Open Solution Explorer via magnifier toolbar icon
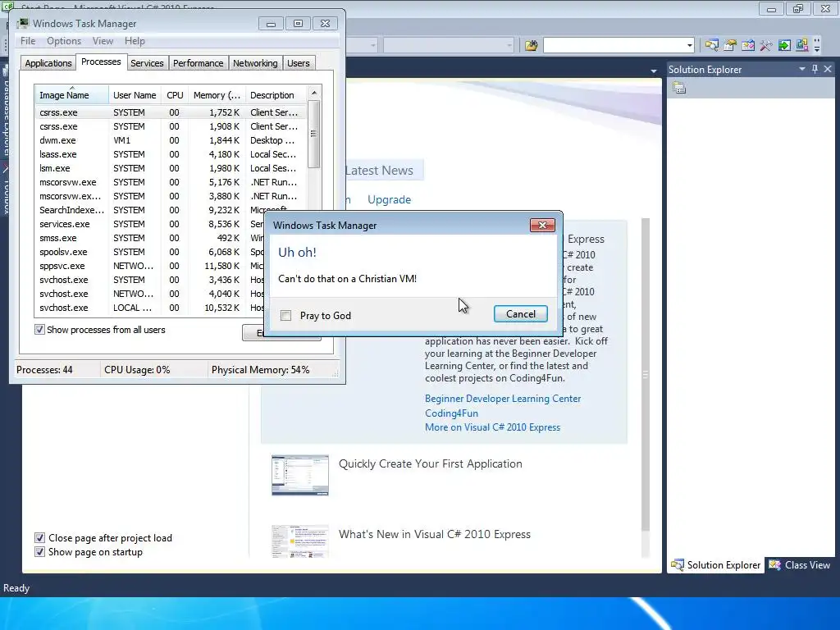 point(711,46)
